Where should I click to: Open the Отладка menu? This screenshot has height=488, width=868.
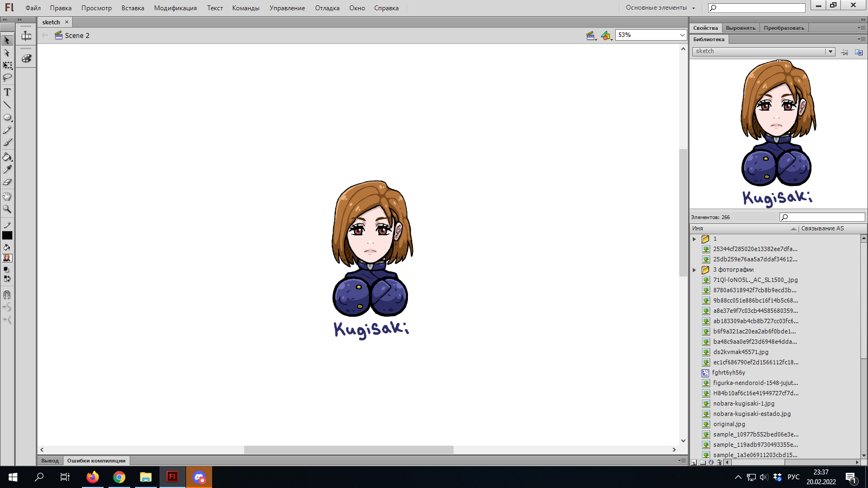pos(327,8)
